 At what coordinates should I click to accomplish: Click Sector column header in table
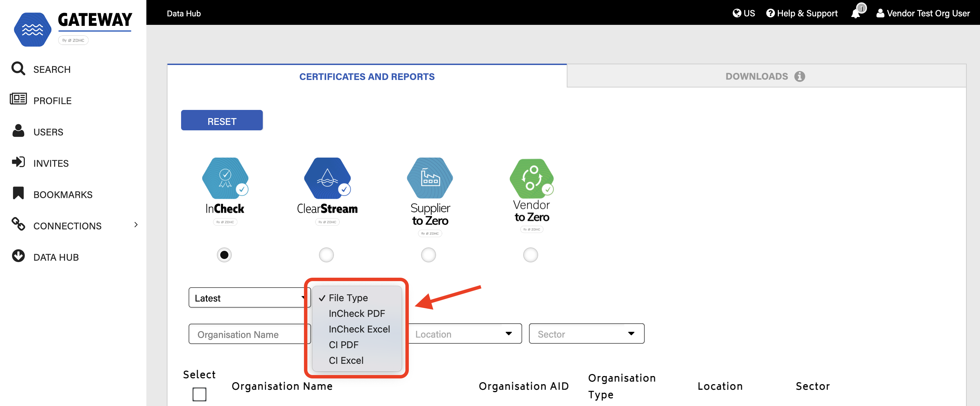(813, 386)
